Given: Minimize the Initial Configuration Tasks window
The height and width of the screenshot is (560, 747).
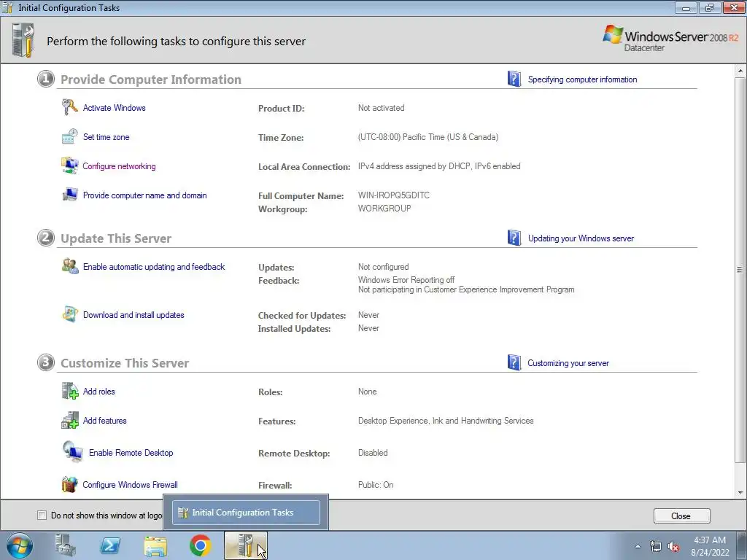Looking at the screenshot, I should pyautogui.click(x=686, y=7).
